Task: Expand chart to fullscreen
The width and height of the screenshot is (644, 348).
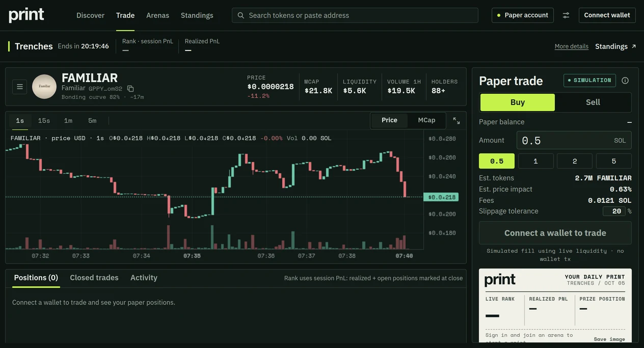Action: (x=457, y=121)
